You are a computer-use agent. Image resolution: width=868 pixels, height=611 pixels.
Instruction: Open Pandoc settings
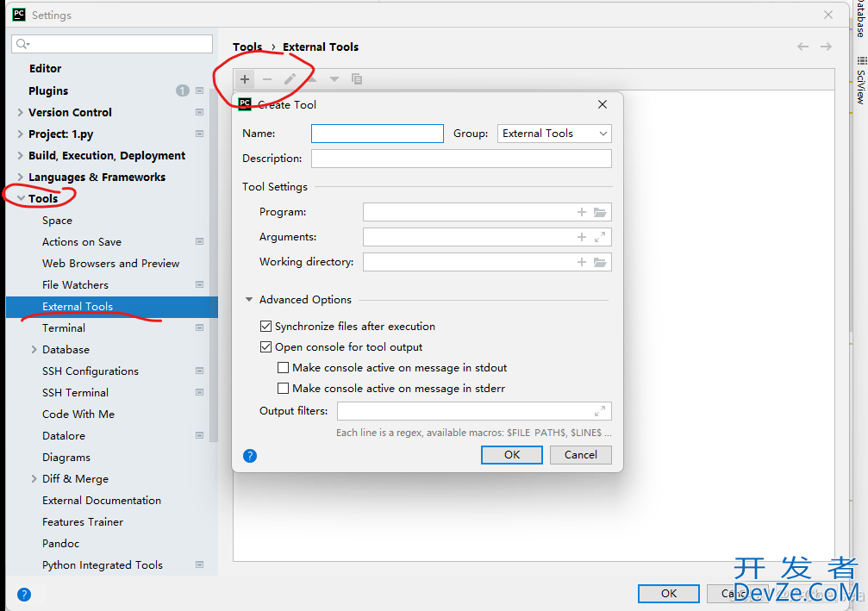click(61, 544)
